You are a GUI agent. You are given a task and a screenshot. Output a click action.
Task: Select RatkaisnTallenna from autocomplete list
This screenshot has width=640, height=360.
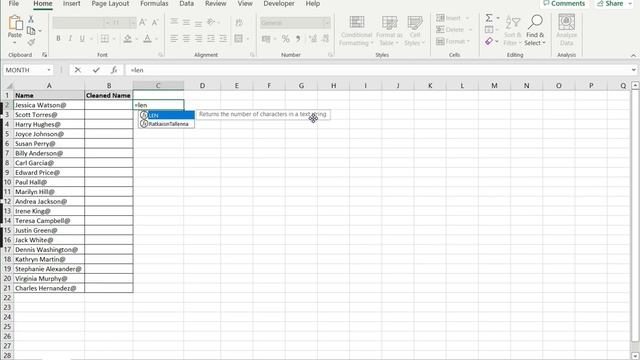[167, 124]
